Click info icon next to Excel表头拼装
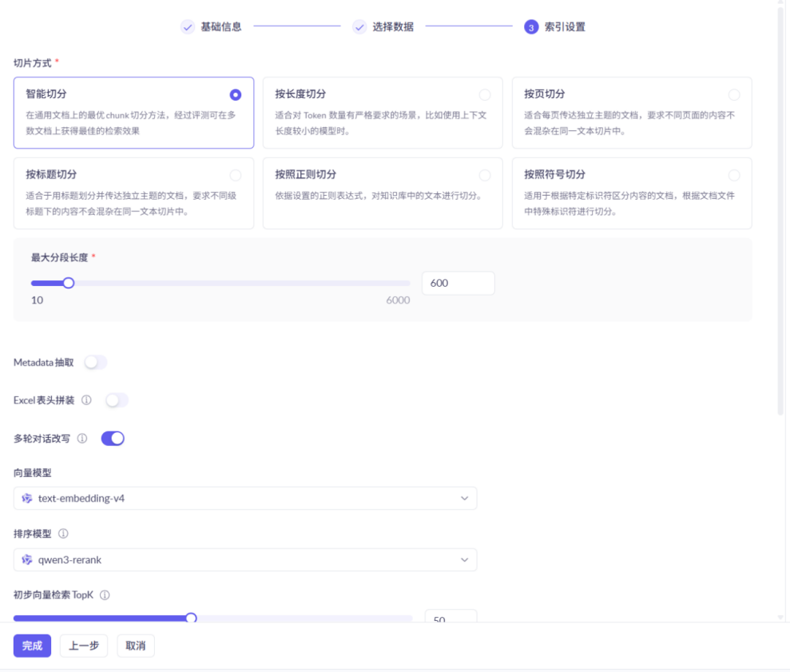 click(x=86, y=400)
